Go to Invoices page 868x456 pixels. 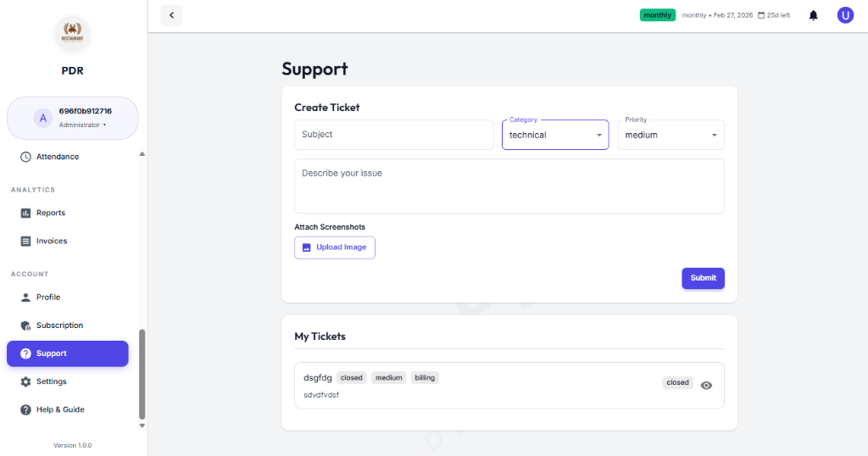pos(68,242)
